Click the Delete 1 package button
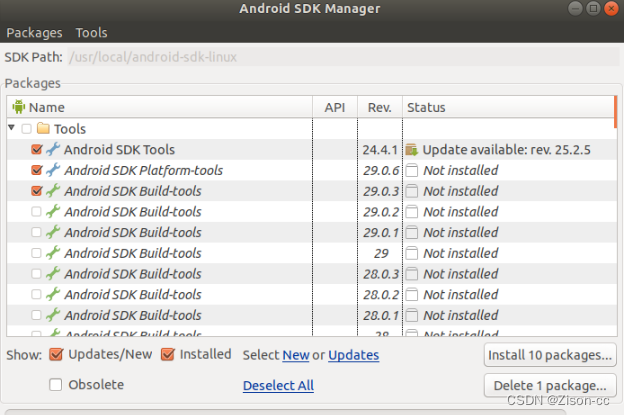 (550, 385)
